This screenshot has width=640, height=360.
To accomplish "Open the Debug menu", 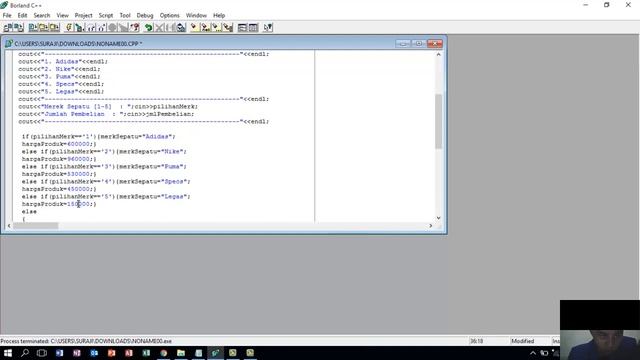I will [145, 16].
